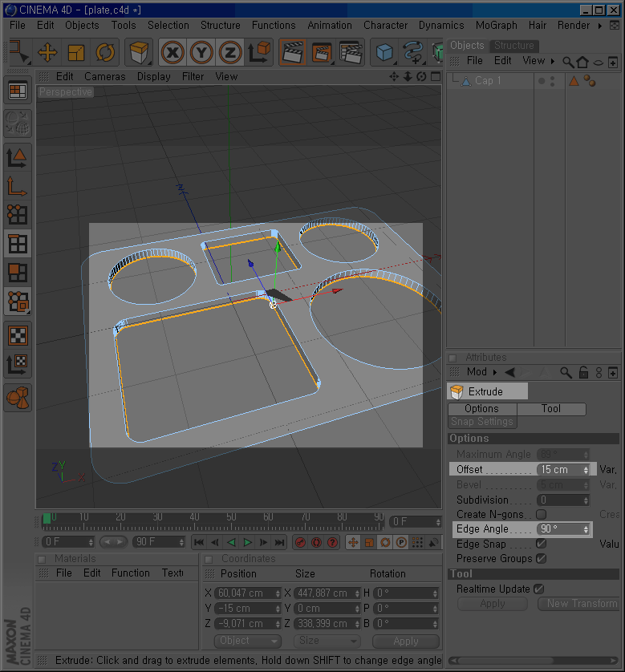Viewport: 625px width, 672px height.
Task: Select the model tool with triangle icon
Action: tap(17, 158)
